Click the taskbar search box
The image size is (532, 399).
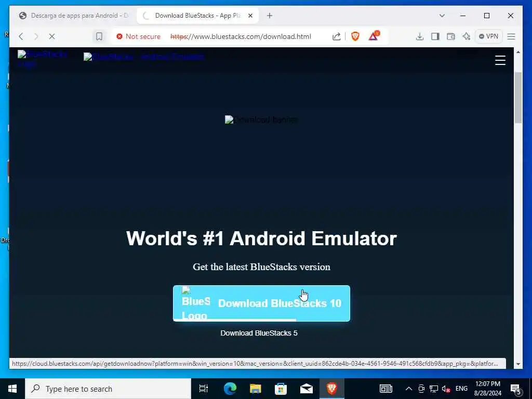(108, 389)
